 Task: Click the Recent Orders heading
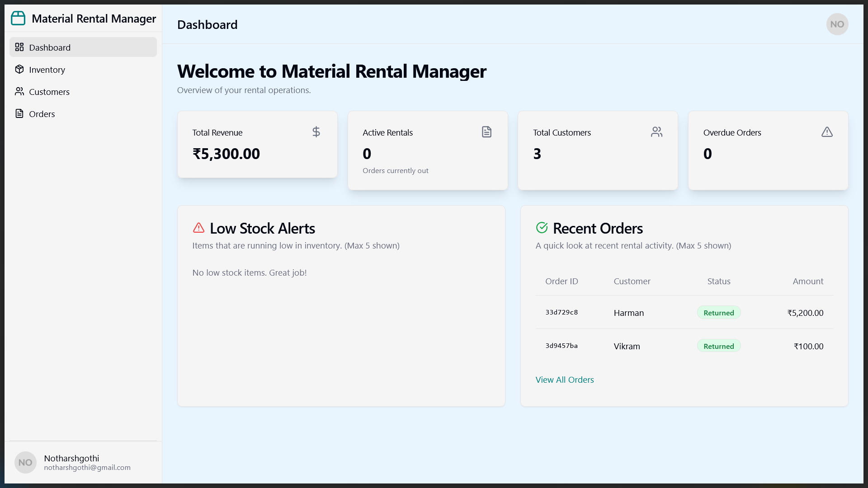coord(598,228)
